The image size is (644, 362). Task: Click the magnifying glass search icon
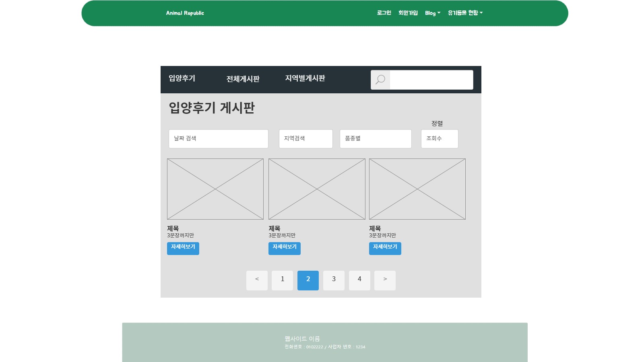pyautogui.click(x=380, y=80)
